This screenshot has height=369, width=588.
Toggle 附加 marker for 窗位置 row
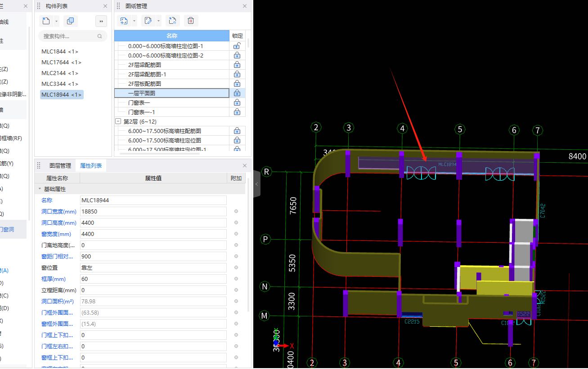pyautogui.click(x=236, y=267)
